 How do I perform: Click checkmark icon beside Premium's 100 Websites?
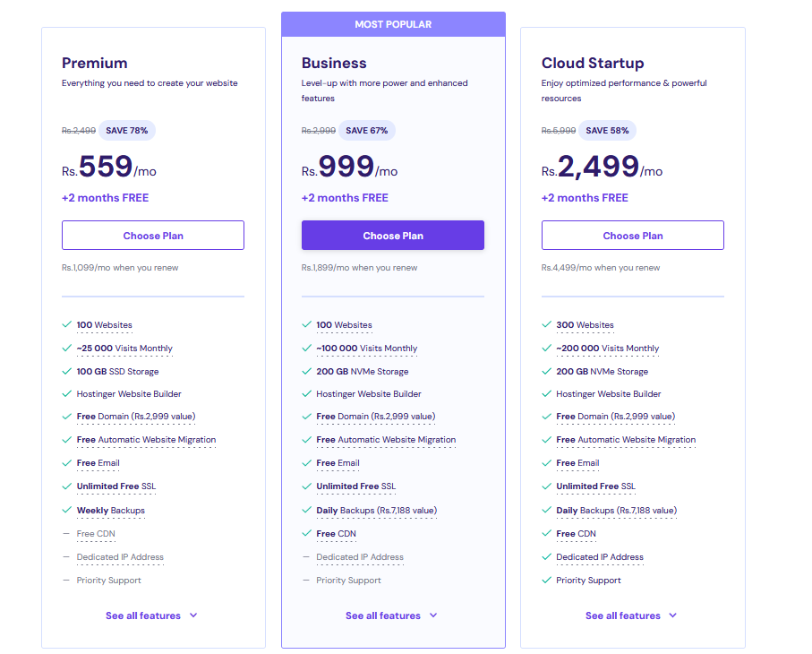pyautogui.click(x=67, y=325)
